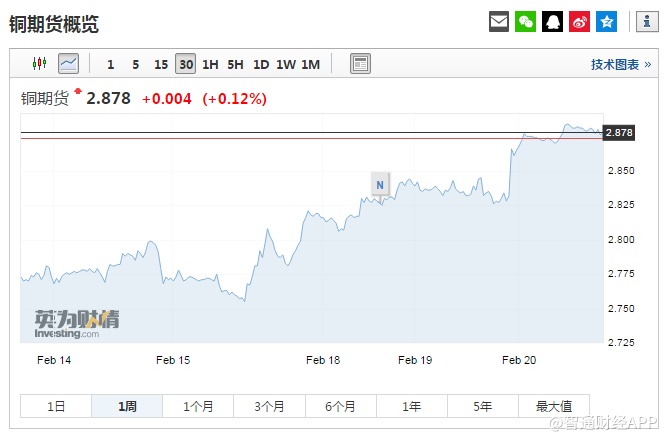Show the 最大值 time range
Viewport: 667px width, 442px height.
coord(553,406)
